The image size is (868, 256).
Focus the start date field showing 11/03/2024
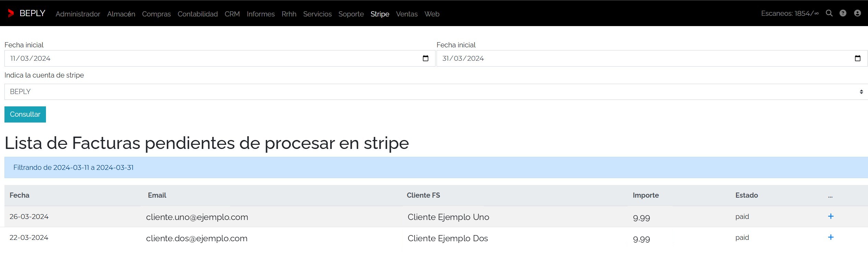[x=220, y=58]
